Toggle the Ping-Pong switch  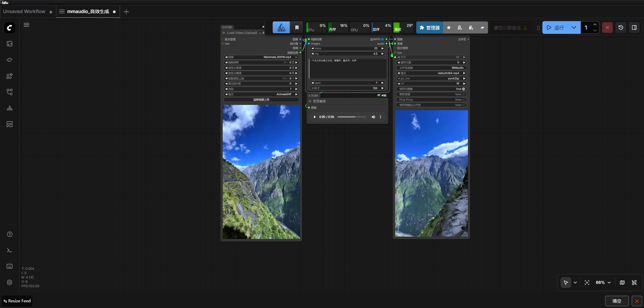pos(463,100)
